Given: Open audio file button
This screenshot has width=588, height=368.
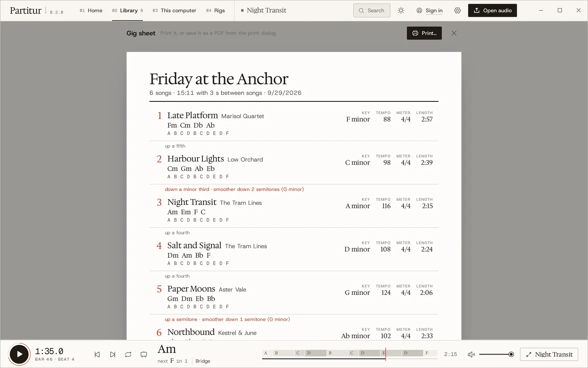Looking at the screenshot, I should pos(492,11).
